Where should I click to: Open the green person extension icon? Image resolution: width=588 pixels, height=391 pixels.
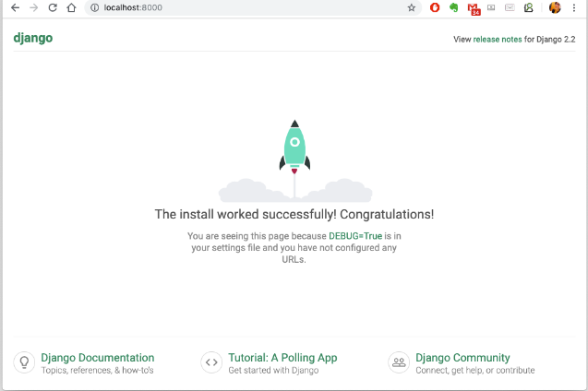tap(528, 7)
